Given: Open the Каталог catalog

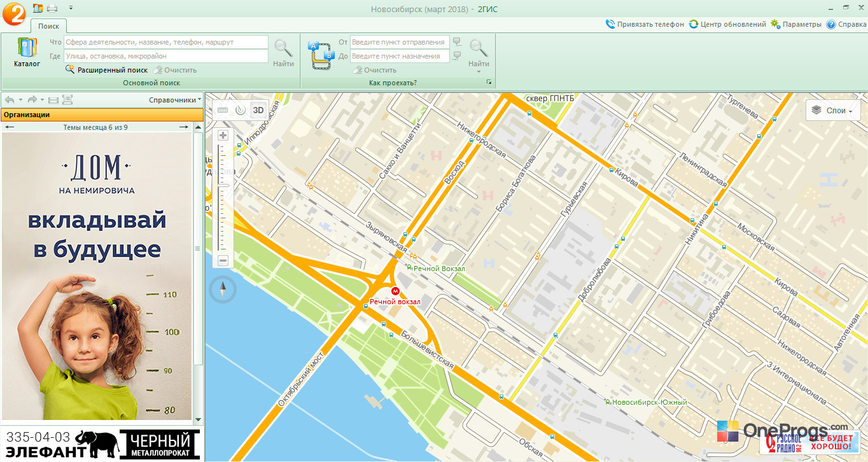Looking at the screenshot, I should click(27, 52).
